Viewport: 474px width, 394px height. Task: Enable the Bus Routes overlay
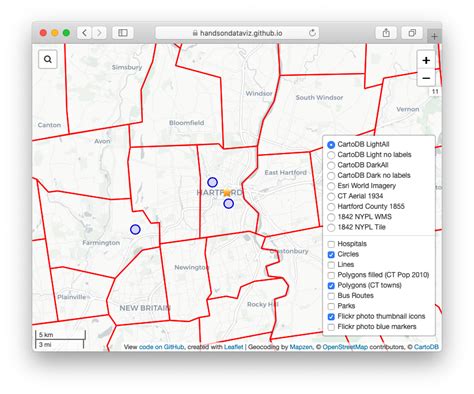350,296
